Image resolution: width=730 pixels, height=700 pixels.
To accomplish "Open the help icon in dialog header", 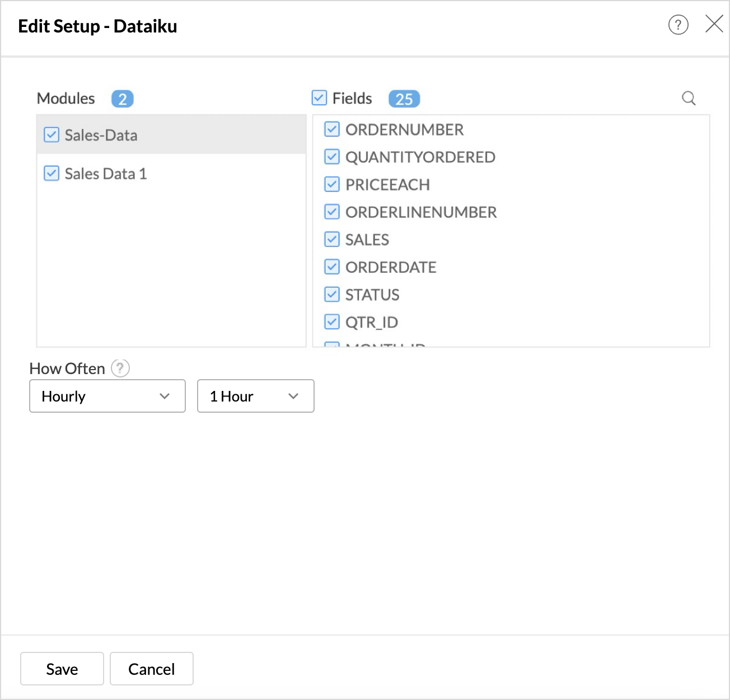I will [678, 25].
